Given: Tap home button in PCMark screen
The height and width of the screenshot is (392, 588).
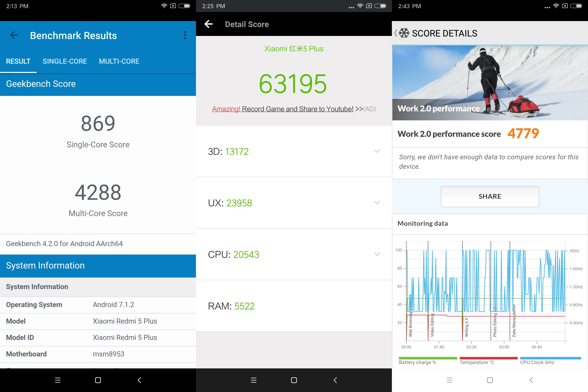Looking at the screenshot, I should [x=490, y=380].
